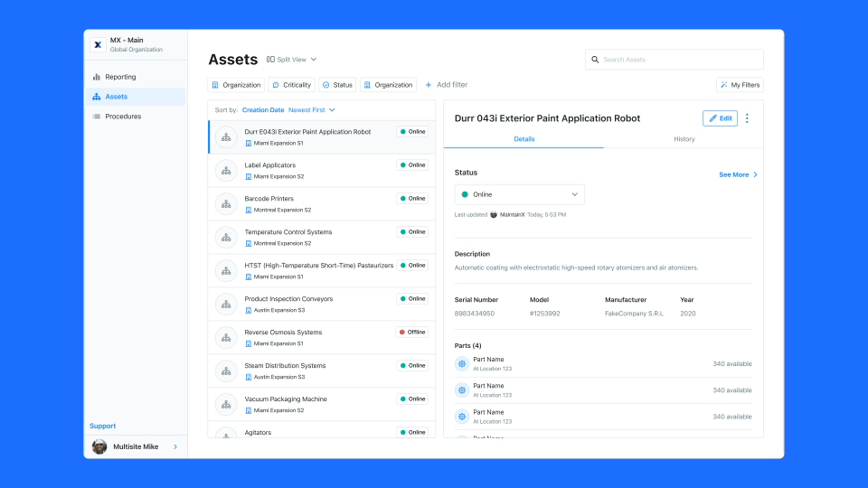Click asset icon beside Product Inspection Conveyors
This screenshot has height=488, width=868.
[x=226, y=305]
